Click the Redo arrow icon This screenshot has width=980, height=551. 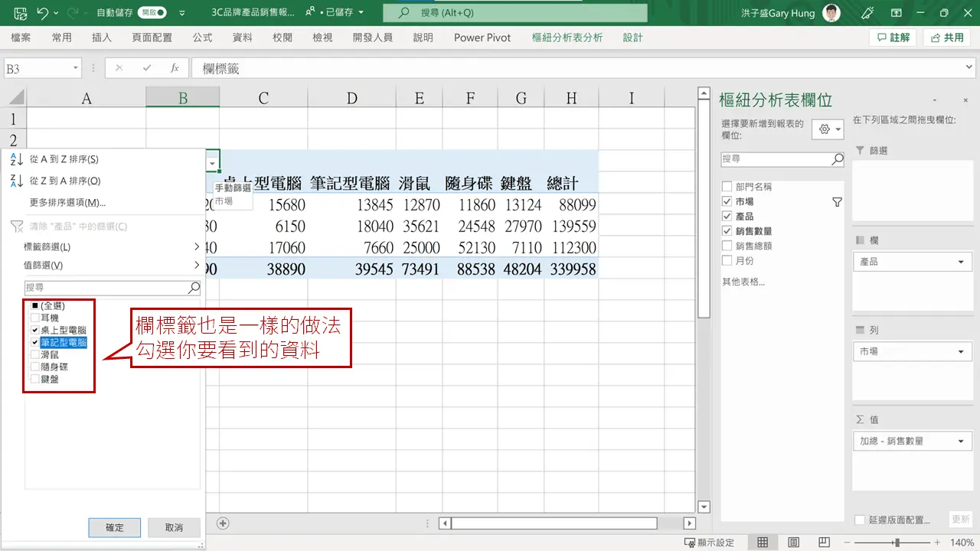pos(73,13)
